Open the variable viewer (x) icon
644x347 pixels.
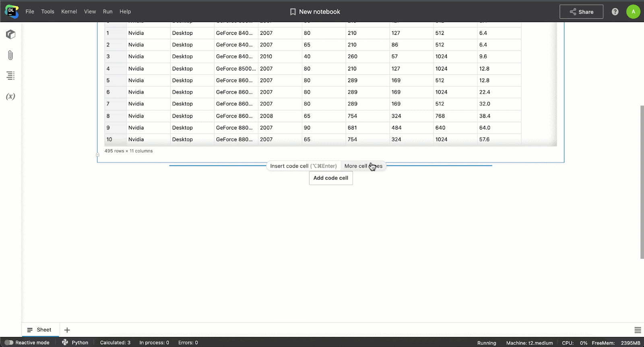(10, 96)
